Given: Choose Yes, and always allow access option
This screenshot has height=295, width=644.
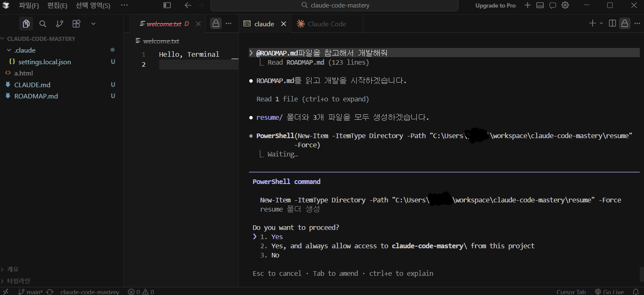Looking at the screenshot, I should [x=397, y=246].
